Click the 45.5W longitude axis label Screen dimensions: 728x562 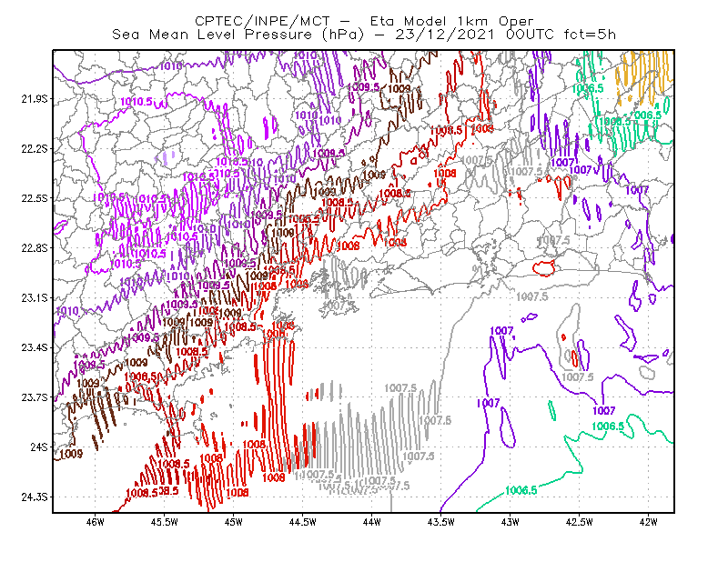tap(165, 522)
